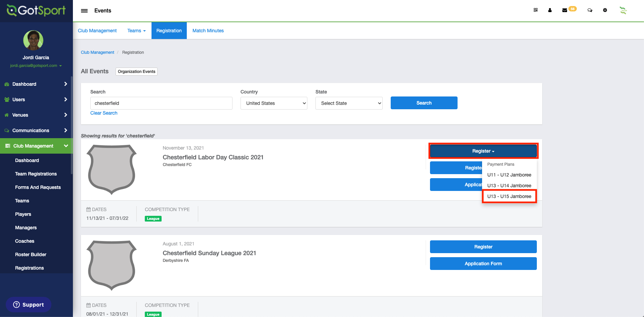Expand the Venues sidebar chevron

[66, 115]
